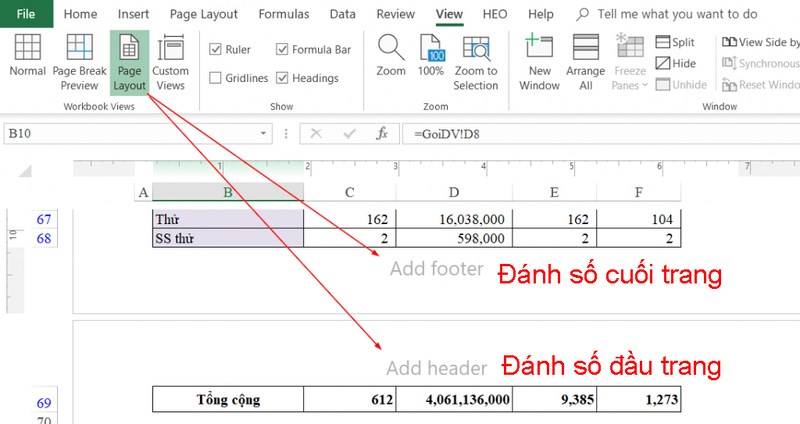Cancel the formula bar entry

coord(316,134)
